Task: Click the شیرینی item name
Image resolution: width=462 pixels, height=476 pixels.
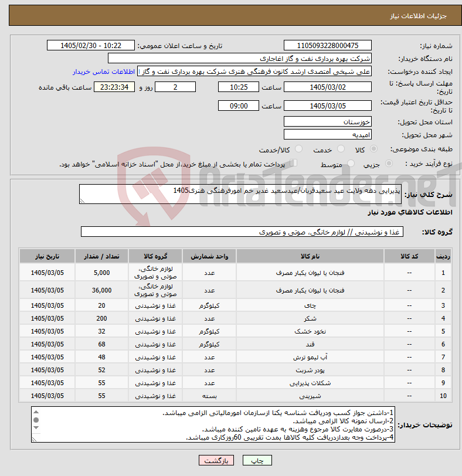Action: point(310,396)
